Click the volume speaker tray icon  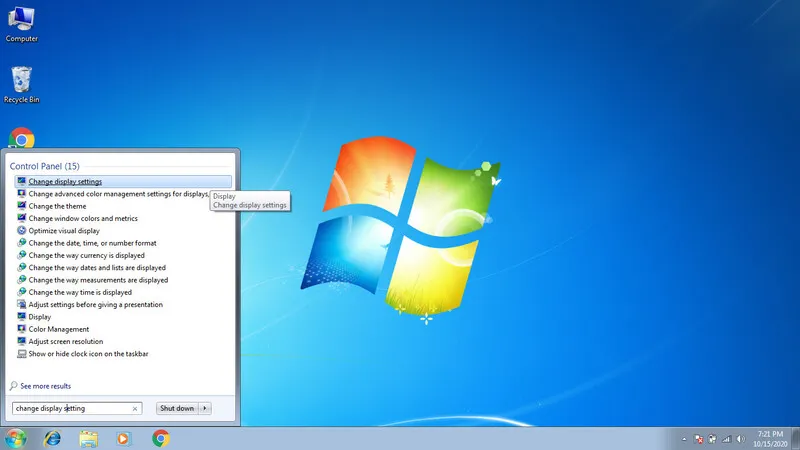pos(741,439)
